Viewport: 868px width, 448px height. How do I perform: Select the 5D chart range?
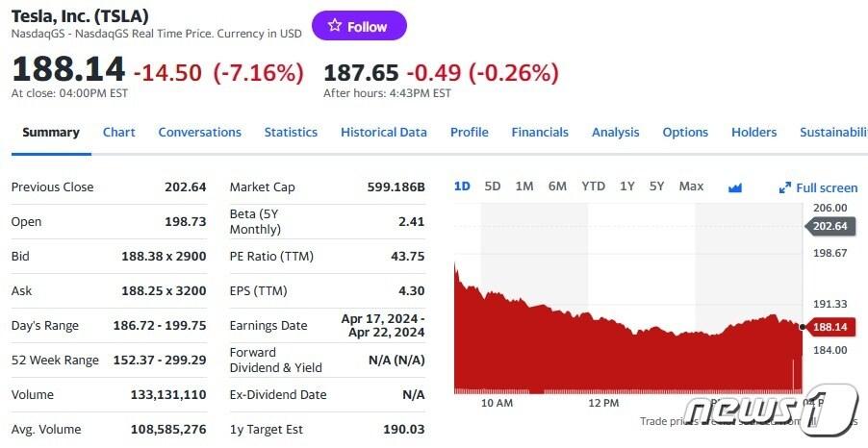(x=493, y=187)
